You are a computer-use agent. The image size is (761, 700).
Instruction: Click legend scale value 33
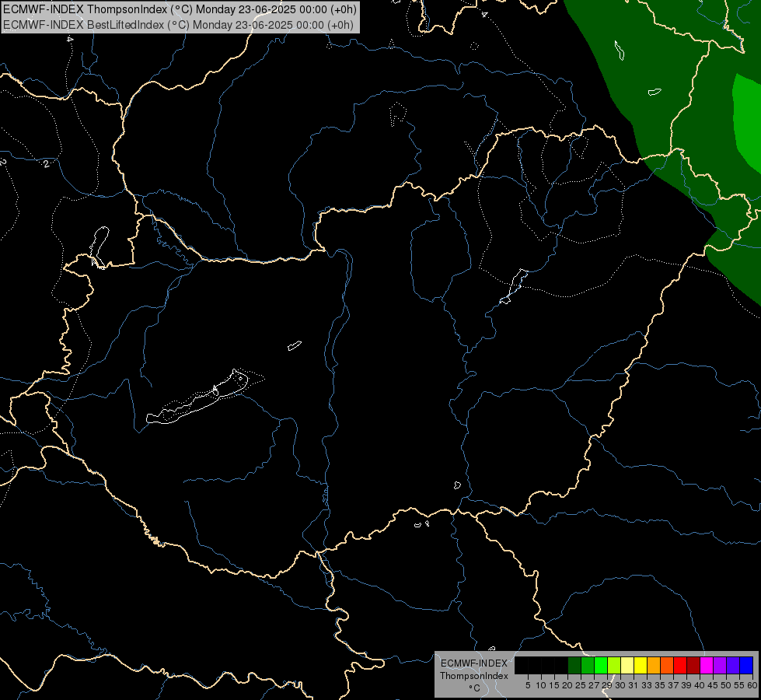pos(647,685)
